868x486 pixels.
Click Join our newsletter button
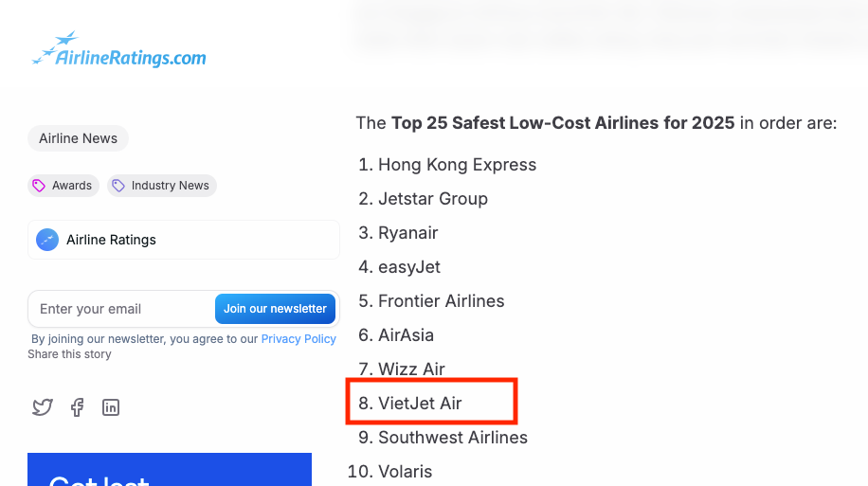tap(275, 309)
